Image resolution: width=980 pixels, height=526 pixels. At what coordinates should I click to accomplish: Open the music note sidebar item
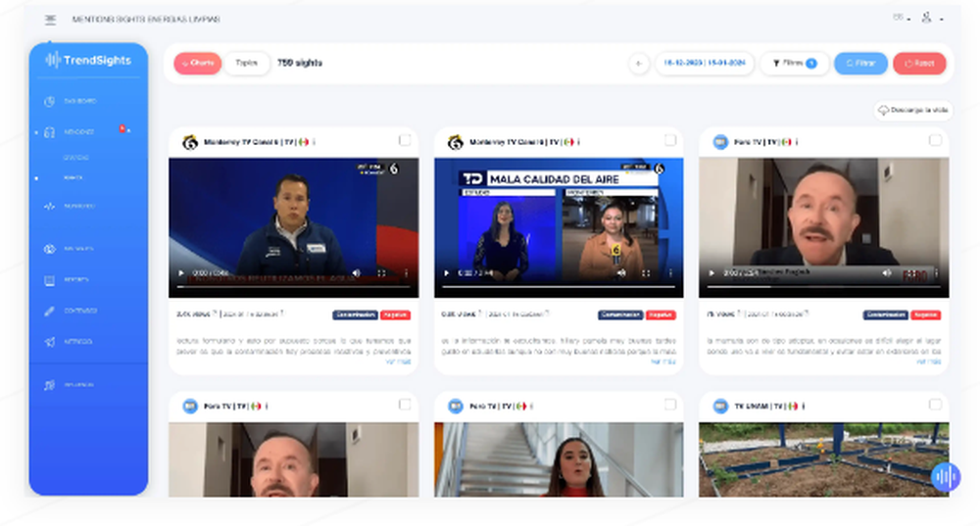pos(49,385)
